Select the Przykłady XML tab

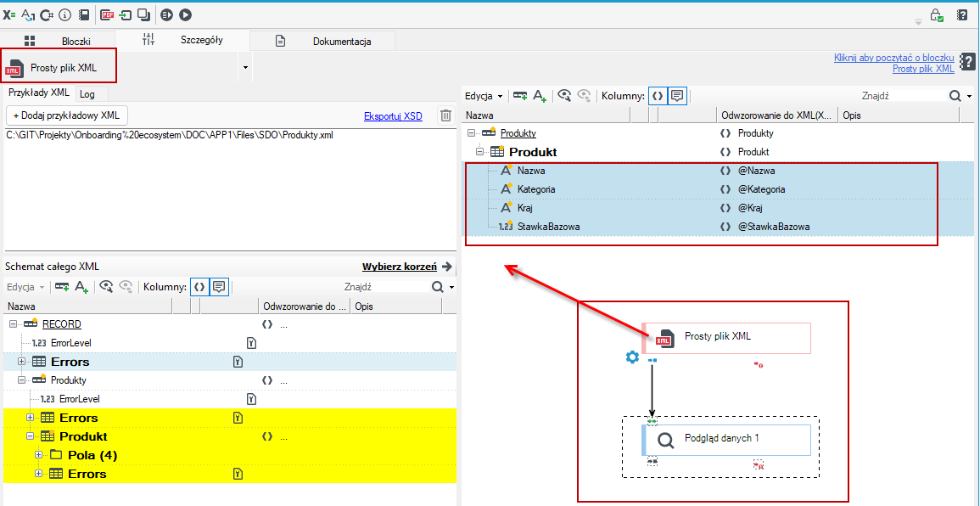[x=38, y=93]
